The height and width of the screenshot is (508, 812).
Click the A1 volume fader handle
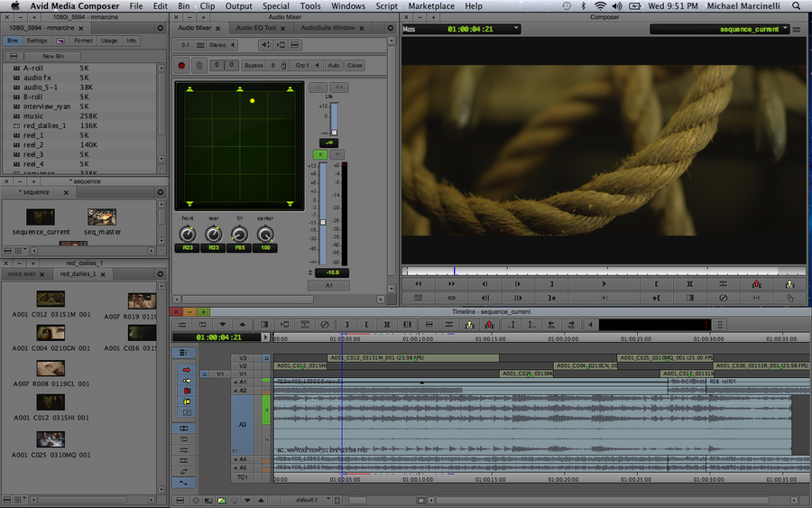tap(323, 222)
